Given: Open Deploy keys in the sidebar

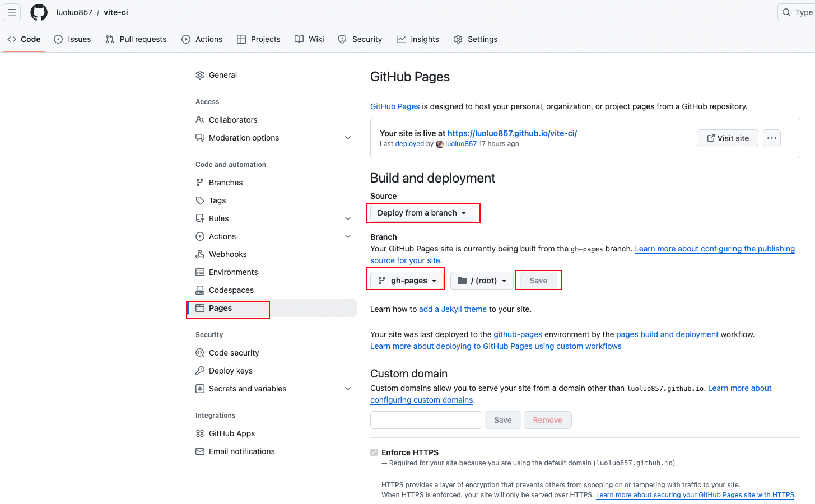Looking at the screenshot, I should (x=230, y=371).
